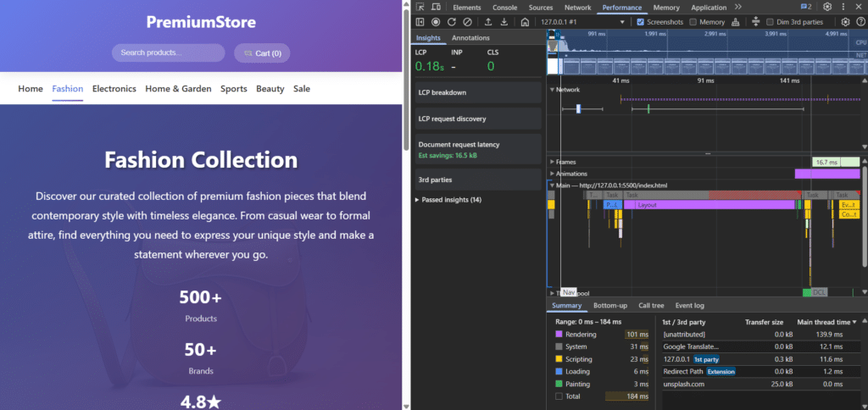The height and width of the screenshot is (410, 868).
Task: Open capture settings gear in Performance panel
Action: [x=844, y=22]
